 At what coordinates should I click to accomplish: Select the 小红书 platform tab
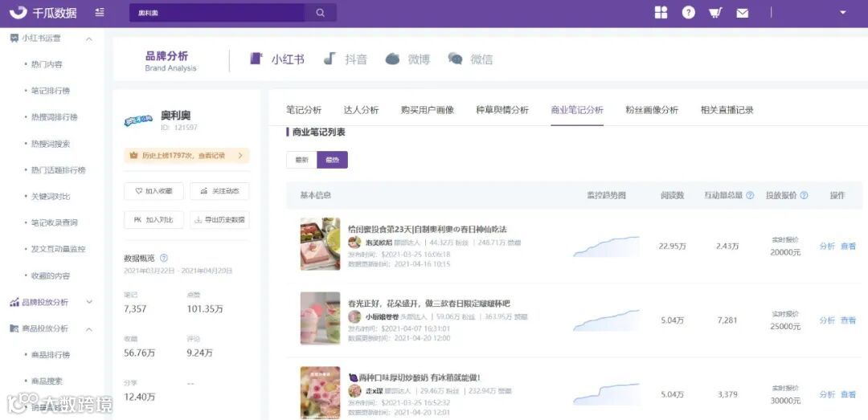pyautogui.click(x=276, y=59)
